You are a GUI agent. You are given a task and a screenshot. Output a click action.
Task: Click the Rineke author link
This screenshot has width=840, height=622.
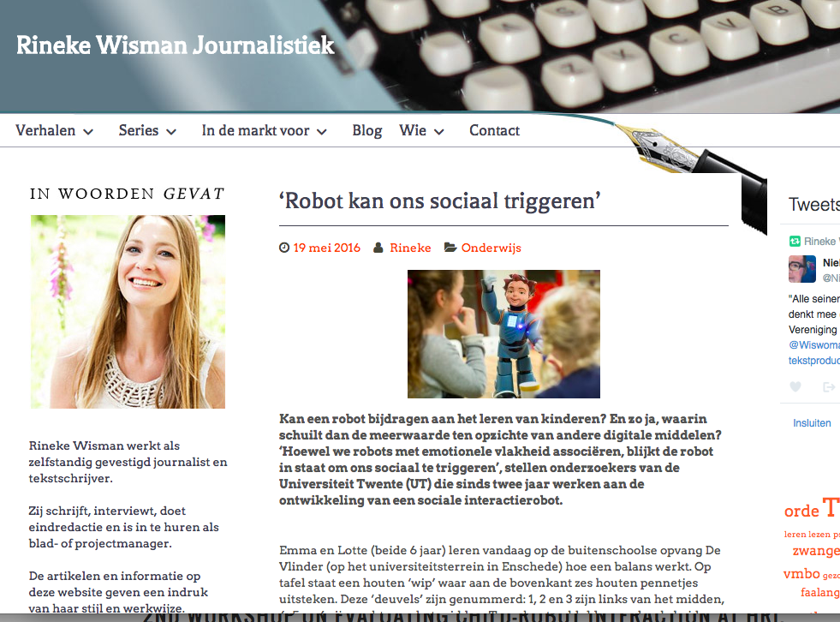tap(410, 248)
